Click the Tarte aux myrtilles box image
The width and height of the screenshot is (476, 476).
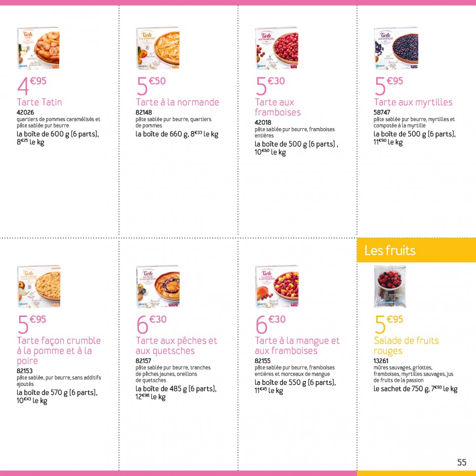click(396, 48)
